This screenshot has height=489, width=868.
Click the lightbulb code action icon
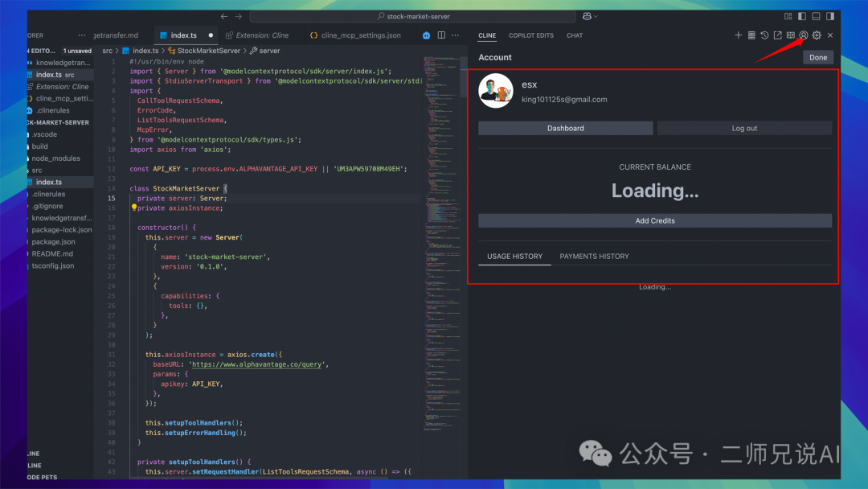pyautogui.click(x=133, y=208)
